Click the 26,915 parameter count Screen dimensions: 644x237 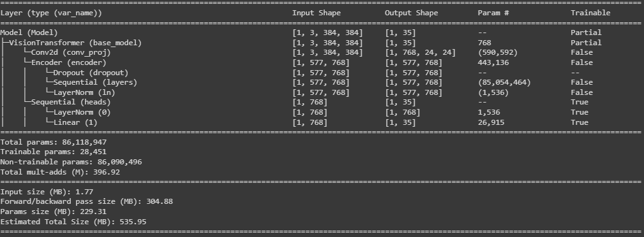(x=491, y=122)
